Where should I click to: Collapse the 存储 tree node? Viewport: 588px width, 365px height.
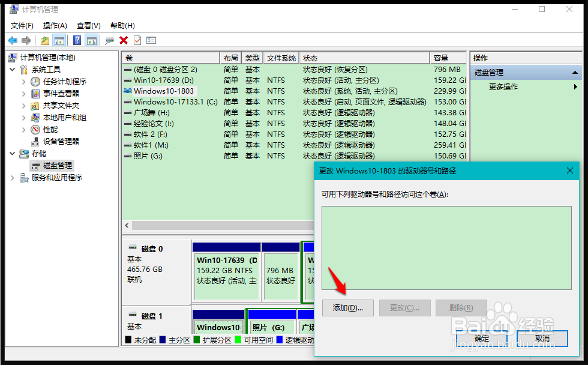coord(13,154)
